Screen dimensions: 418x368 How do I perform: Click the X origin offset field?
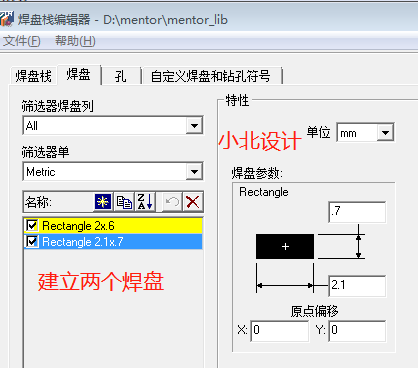tap(280, 331)
